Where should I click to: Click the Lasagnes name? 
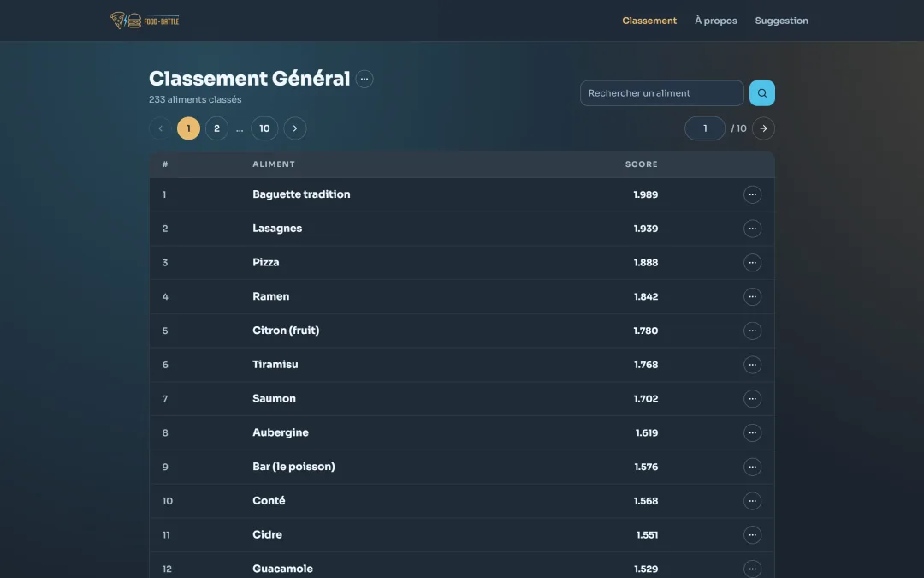(x=277, y=229)
